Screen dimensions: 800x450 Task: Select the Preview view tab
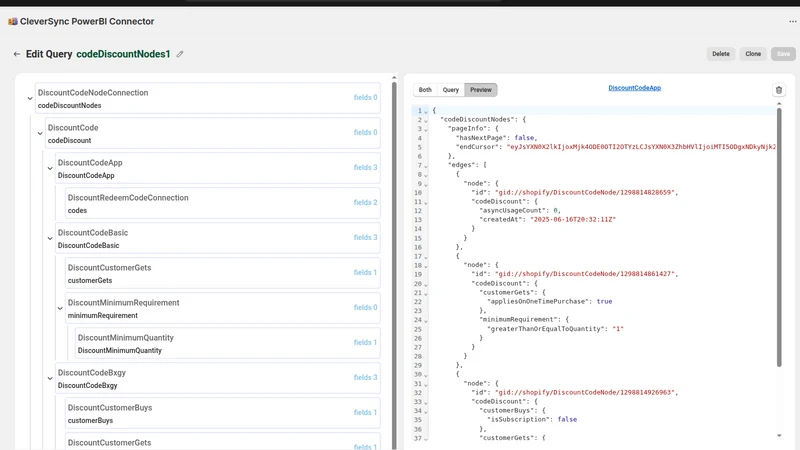(x=481, y=90)
